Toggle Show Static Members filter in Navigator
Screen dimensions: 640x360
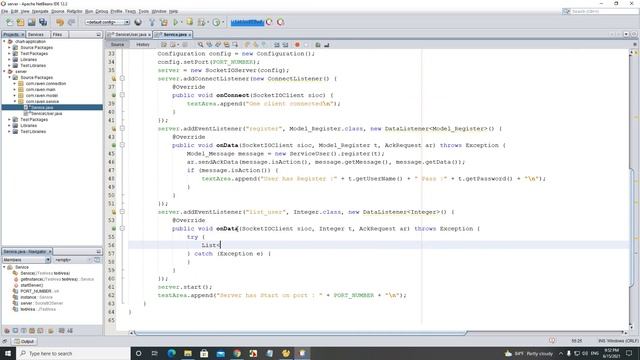coord(24,331)
